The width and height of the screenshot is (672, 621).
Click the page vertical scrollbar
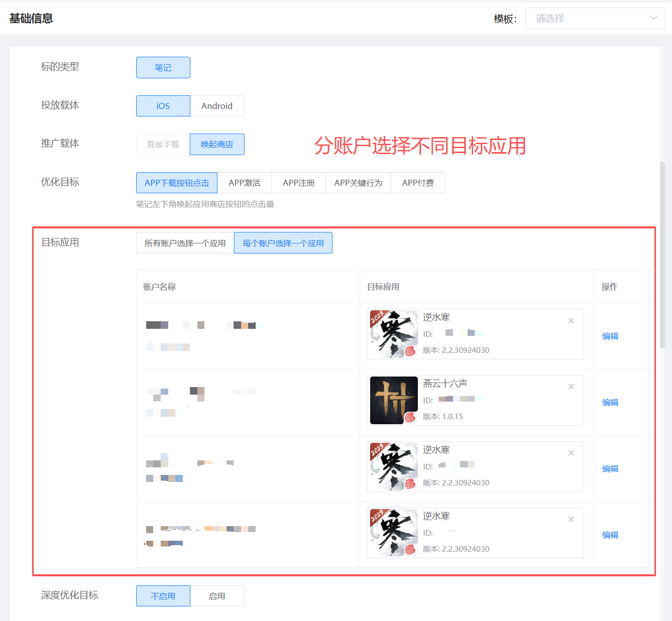pyautogui.click(x=662, y=255)
